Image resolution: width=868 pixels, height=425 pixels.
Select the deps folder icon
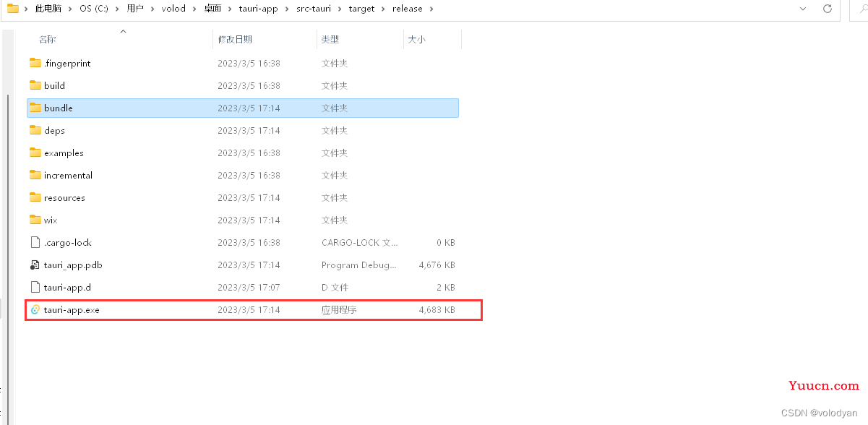click(x=35, y=130)
